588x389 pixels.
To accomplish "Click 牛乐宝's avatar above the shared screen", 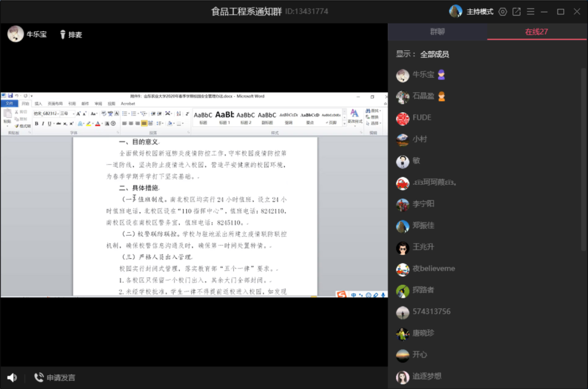I will (16, 34).
